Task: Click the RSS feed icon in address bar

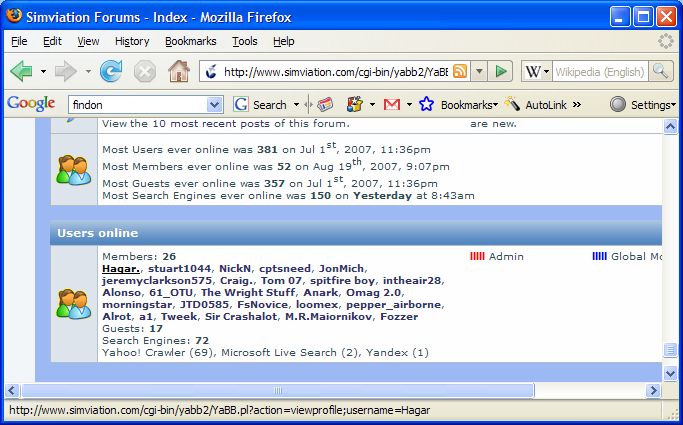Action: (x=460, y=71)
